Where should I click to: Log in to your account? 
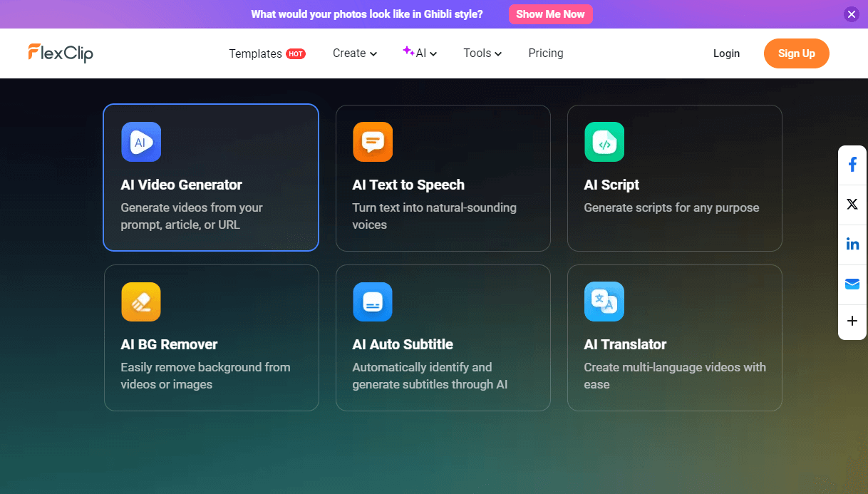(x=726, y=53)
